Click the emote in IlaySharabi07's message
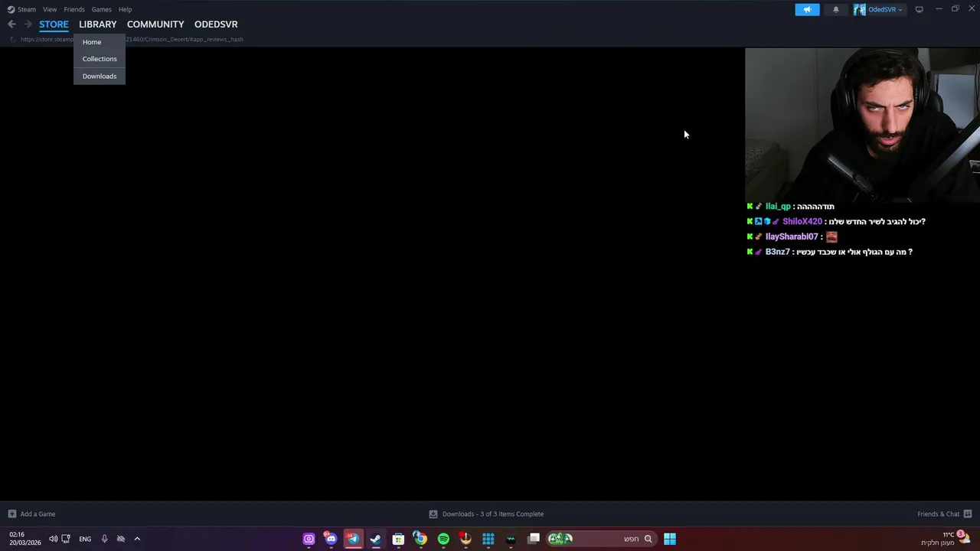980x551 pixels. point(831,237)
